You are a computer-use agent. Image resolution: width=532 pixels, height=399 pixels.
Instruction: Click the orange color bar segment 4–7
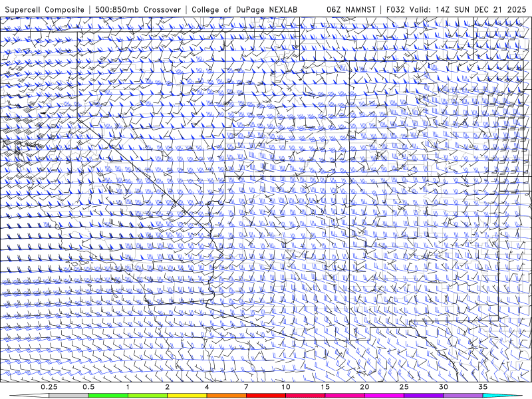[227, 396]
